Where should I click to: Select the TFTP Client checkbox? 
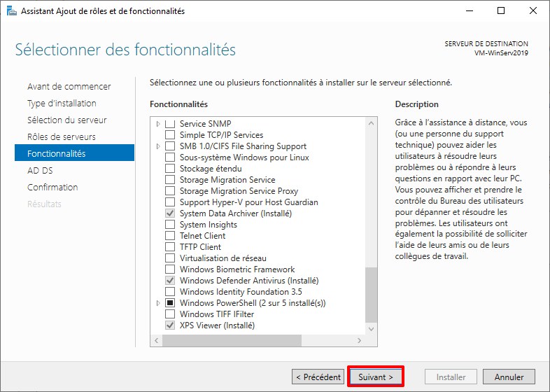click(169, 247)
